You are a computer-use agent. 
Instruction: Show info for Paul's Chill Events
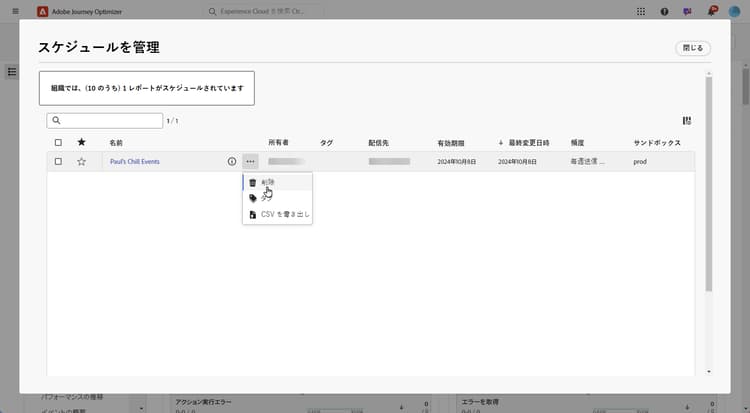[232, 162]
